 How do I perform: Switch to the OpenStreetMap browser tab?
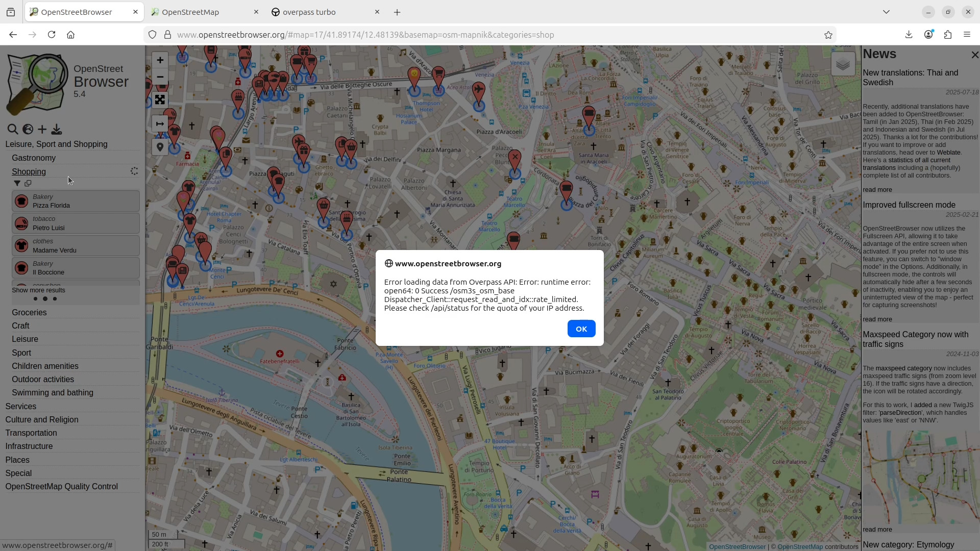[190, 12]
